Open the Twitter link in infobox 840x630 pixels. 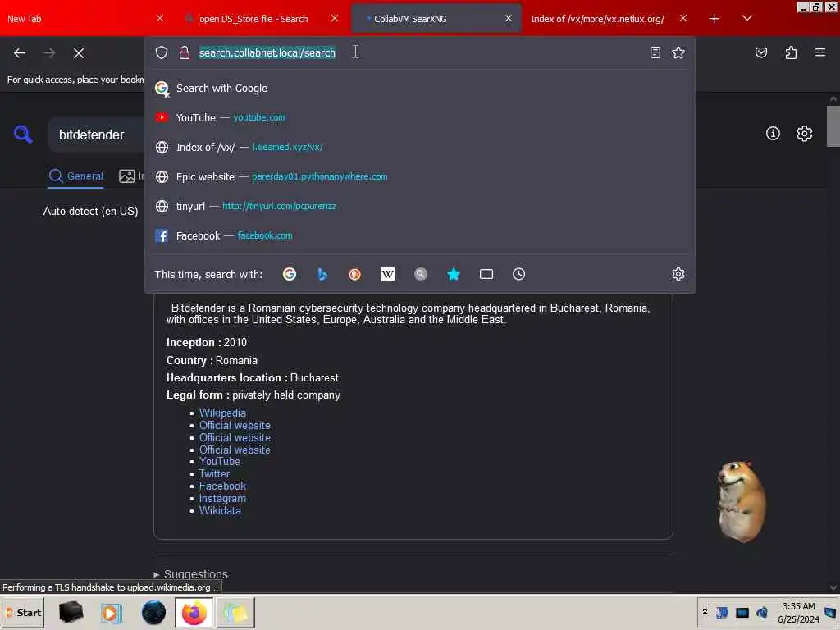click(x=214, y=473)
